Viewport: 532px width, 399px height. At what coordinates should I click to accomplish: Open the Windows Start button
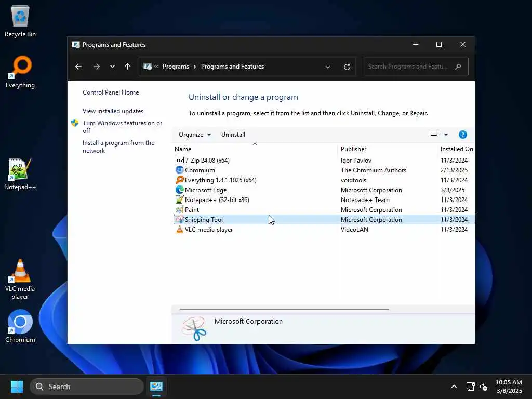(17, 387)
